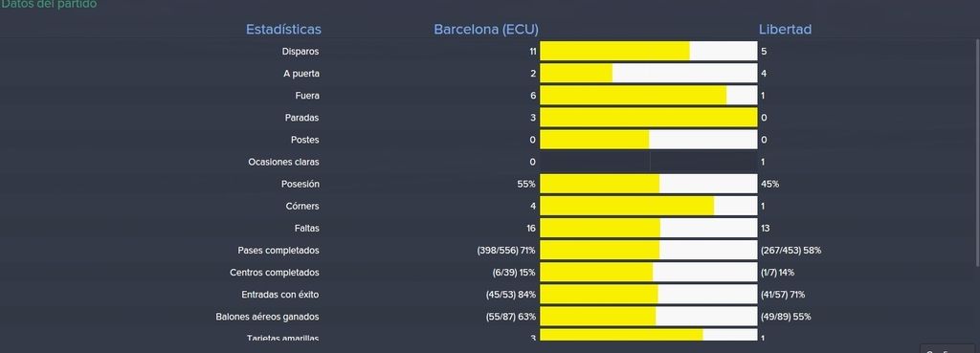Open the Barcelona (ECU) team header link

click(485, 30)
